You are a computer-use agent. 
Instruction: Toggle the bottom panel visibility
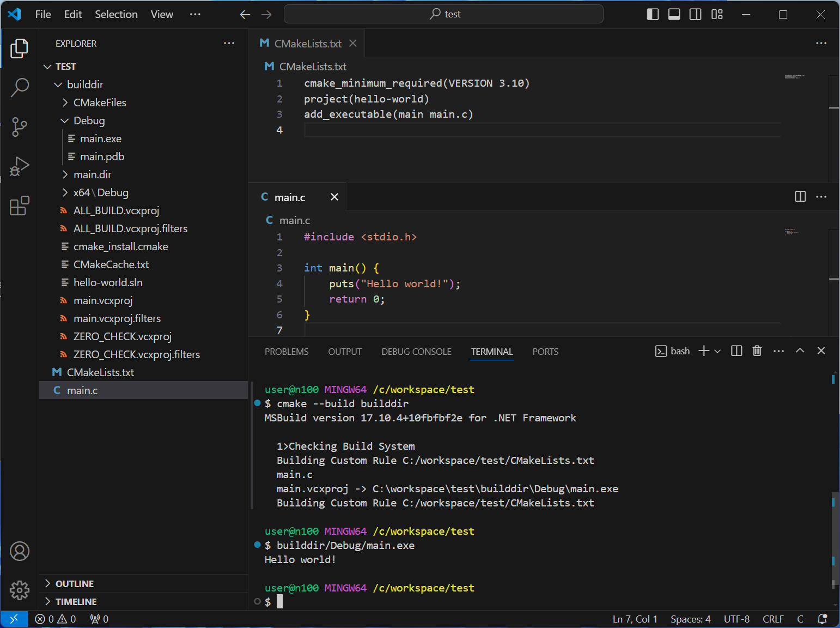click(x=674, y=14)
